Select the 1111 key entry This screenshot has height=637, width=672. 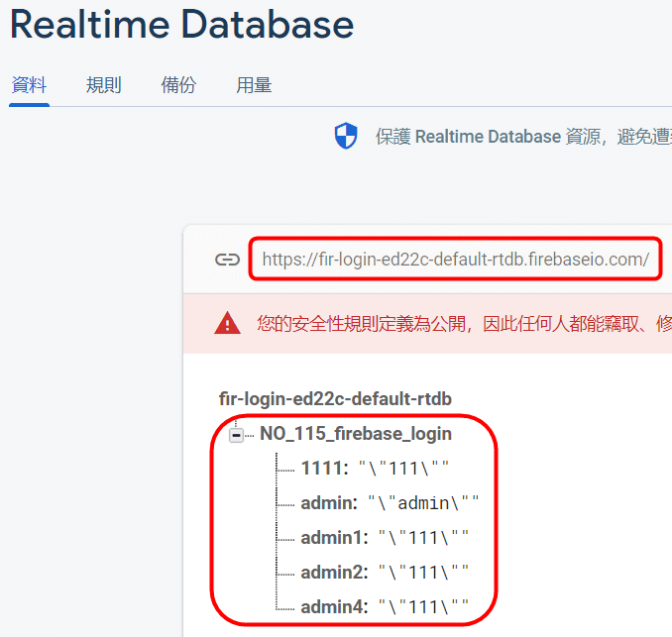coord(324,469)
